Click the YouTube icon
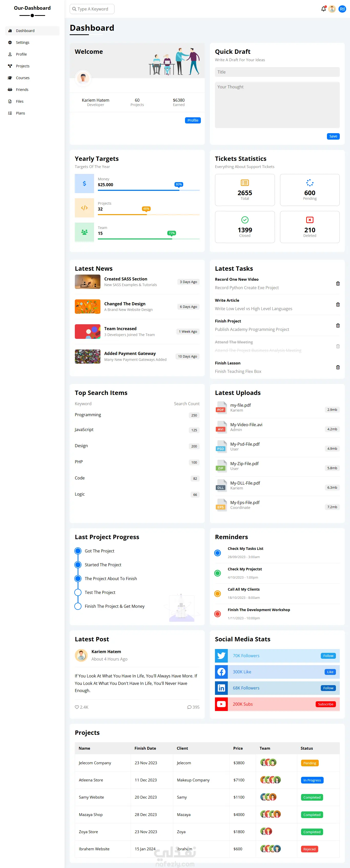350x868 pixels. click(221, 704)
